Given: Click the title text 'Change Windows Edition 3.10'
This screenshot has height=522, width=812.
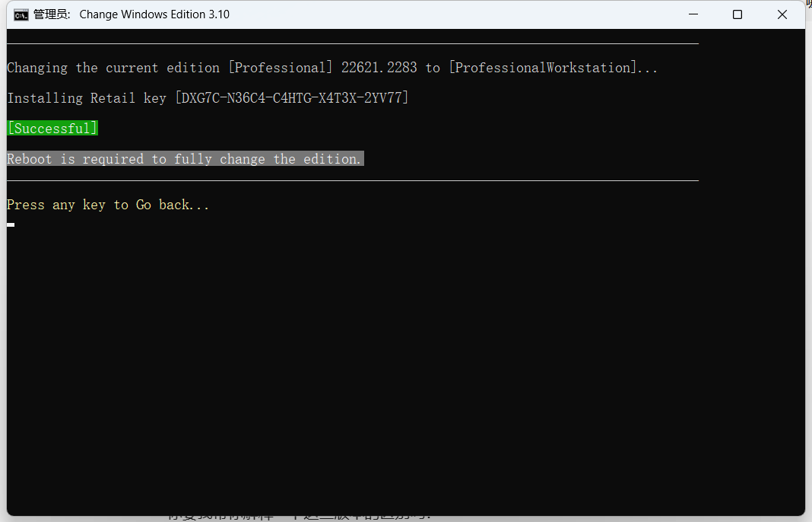Looking at the screenshot, I should tap(154, 14).
